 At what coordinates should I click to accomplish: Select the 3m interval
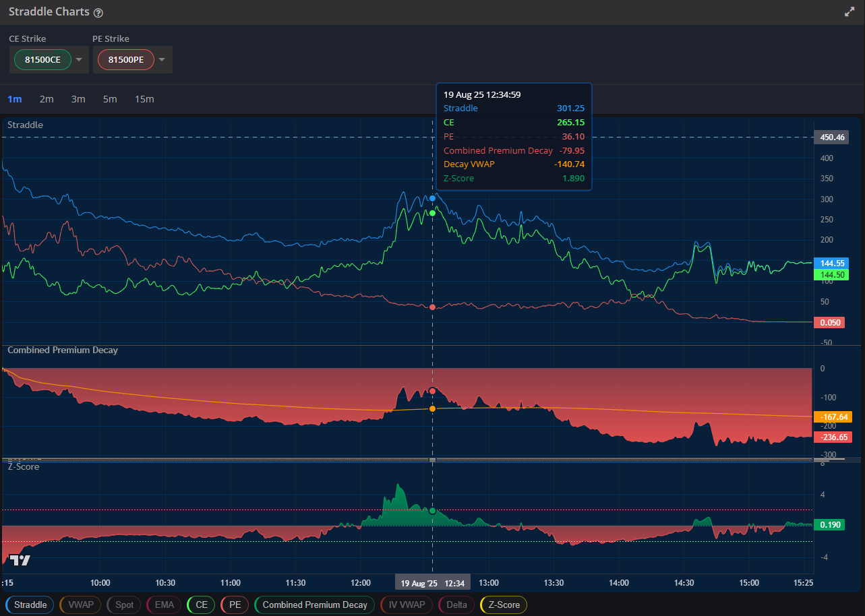click(78, 98)
